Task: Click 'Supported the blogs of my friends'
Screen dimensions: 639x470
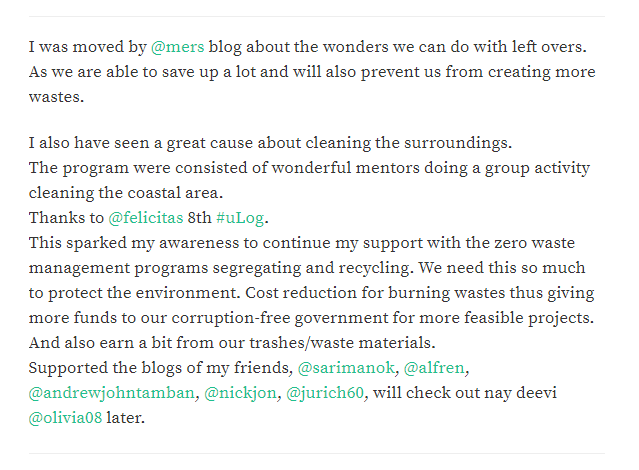Action: (159, 368)
